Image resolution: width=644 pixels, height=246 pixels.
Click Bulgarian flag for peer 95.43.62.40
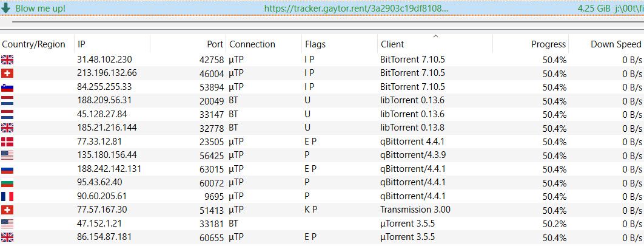(x=7, y=183)
